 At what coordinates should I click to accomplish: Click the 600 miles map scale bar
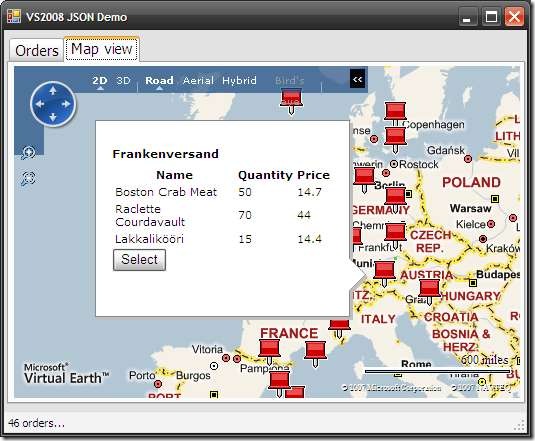tap(438, 371)
